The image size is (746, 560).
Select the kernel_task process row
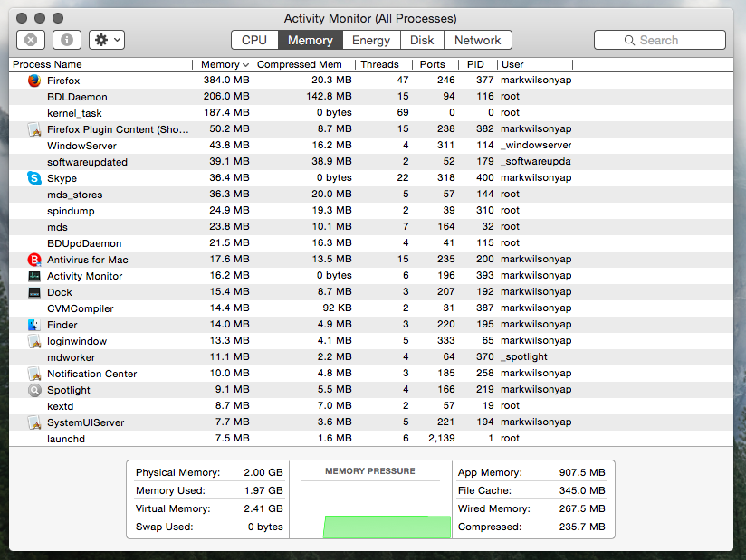pyautogui.click(x=371, y=113)
